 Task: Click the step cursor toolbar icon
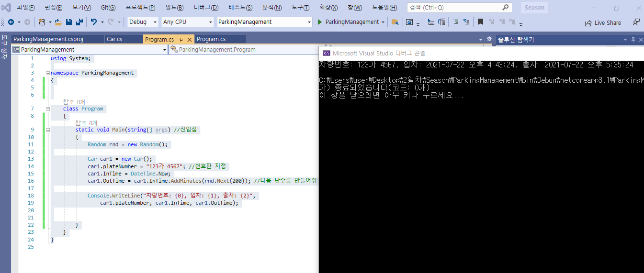[x=431, y=22]
